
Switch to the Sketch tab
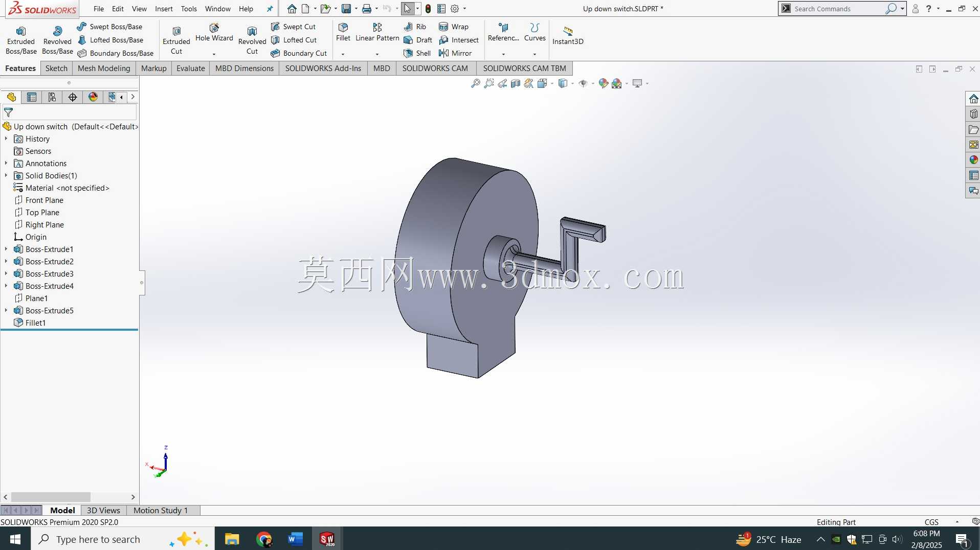[56, 68]
